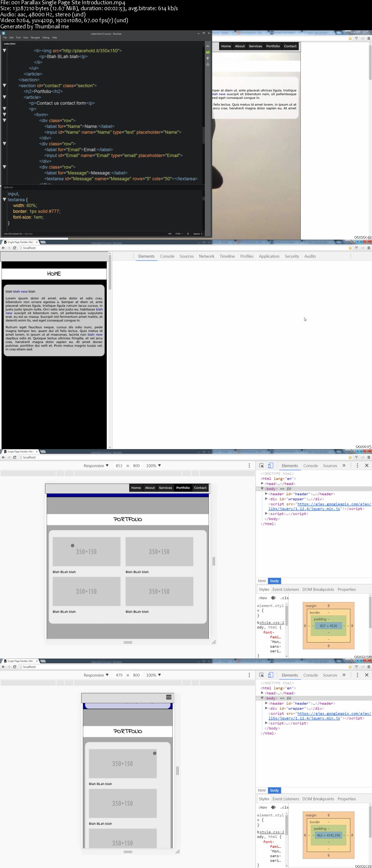This screenshot has width=372, height=868.
Task: Open the Console tab in the 479-wide view
Action: (x=311, y=675)
